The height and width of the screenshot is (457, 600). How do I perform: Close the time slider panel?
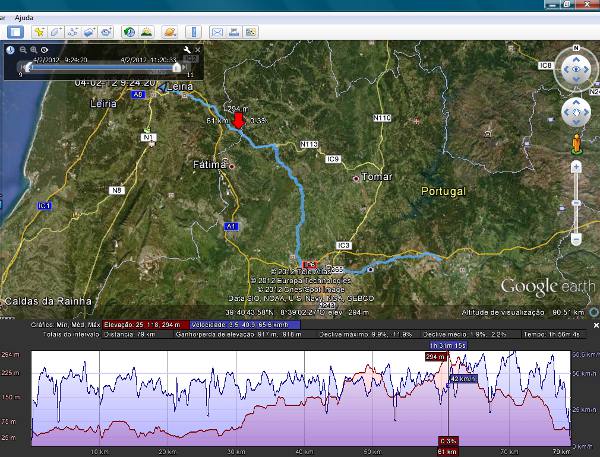pos(198,50)
